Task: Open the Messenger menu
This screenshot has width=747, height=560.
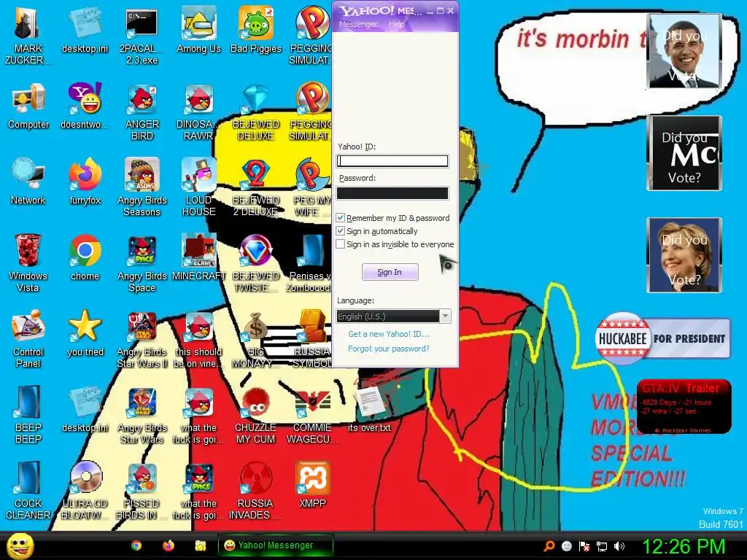Action: 357,24
